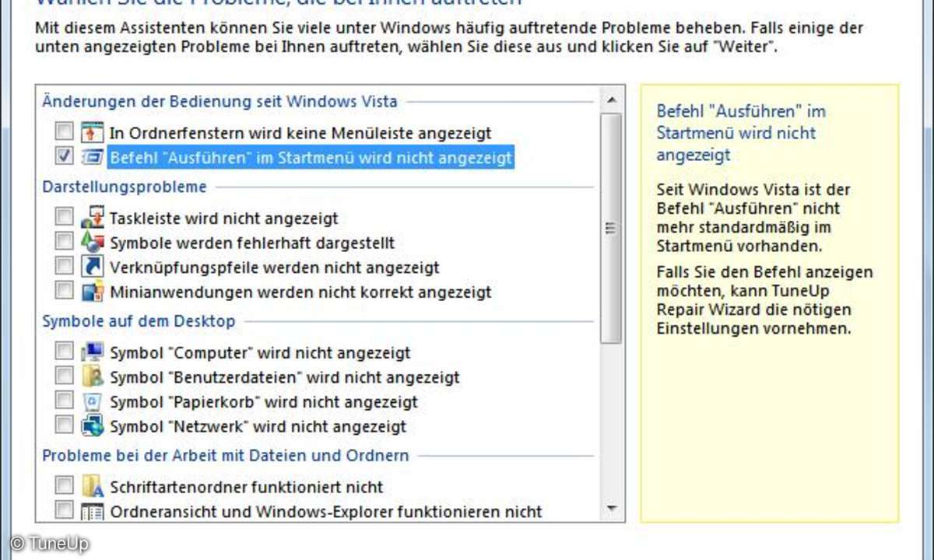Uncheck the Befehl "Ausführen" checkbox
The width and height of the screenshot is (934, 560).
click(x=65, y=156)
